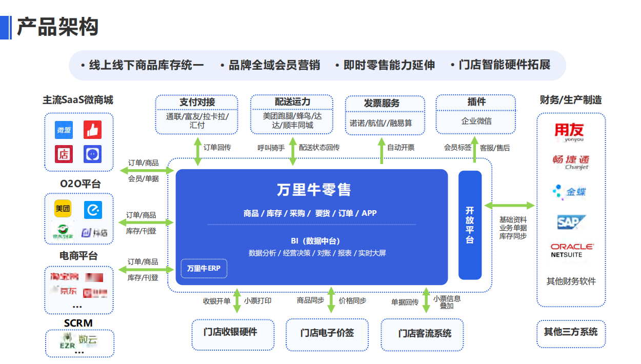Select the blue 饿了么 e logo

[93, 209]
